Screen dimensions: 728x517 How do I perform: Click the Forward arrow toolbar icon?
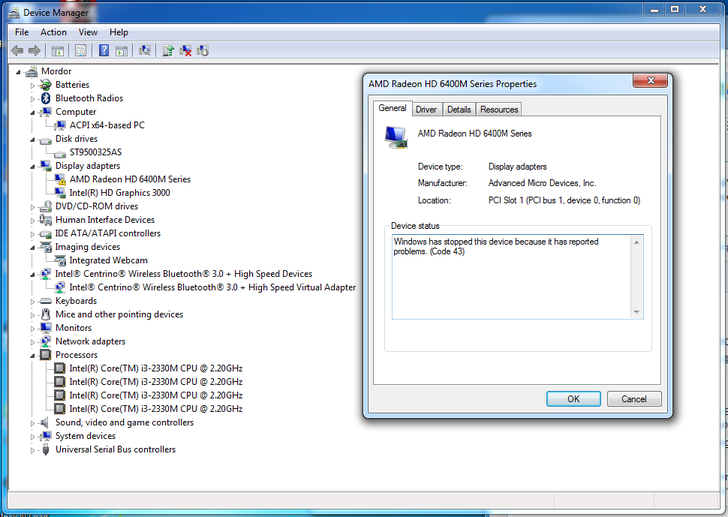pos(34,50)
